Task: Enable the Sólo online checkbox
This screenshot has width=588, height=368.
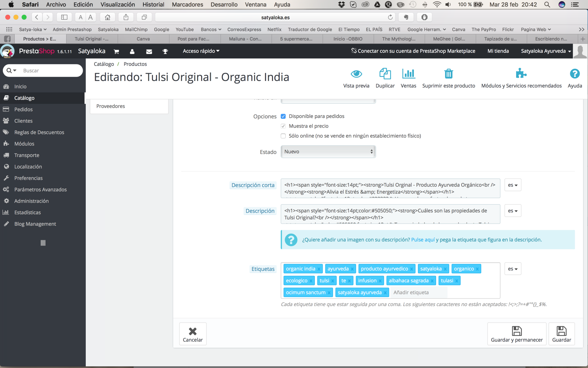Action: [283, 136]
